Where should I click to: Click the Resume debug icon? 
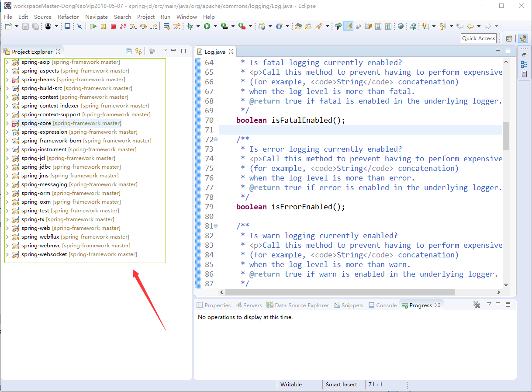93,26
